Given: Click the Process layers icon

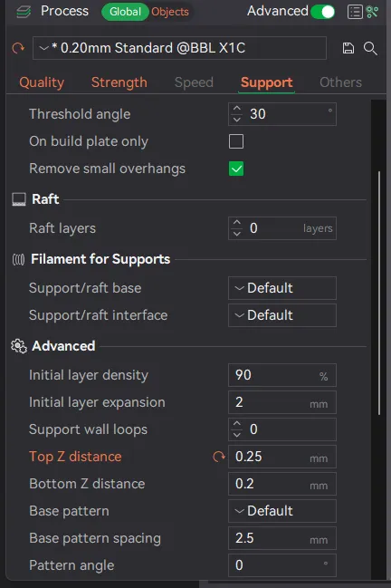Looking at the screenshot, I should pos(24,12).
